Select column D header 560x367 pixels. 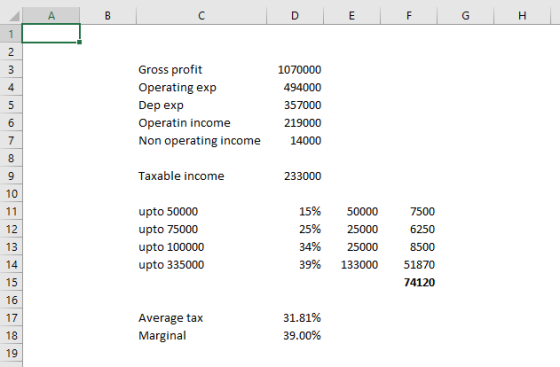[x=295, y=16]
